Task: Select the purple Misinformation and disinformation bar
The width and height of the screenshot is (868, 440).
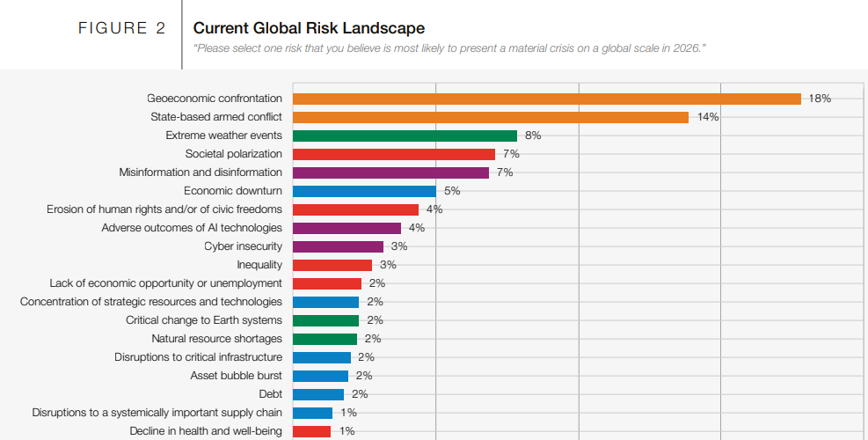Action: 390,172
